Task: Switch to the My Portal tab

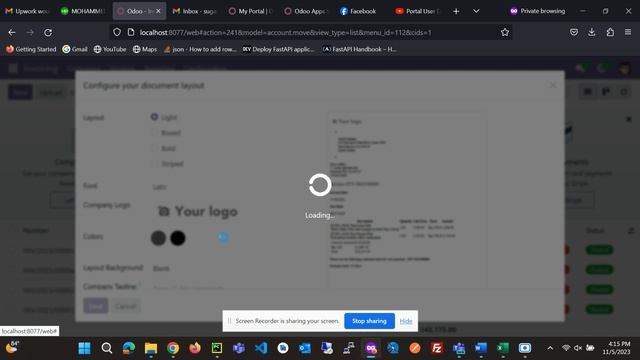Action: (251, 11)
